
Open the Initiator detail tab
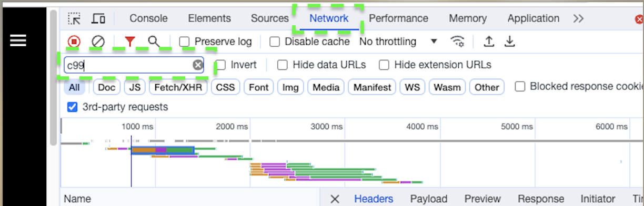click(598, 199)
